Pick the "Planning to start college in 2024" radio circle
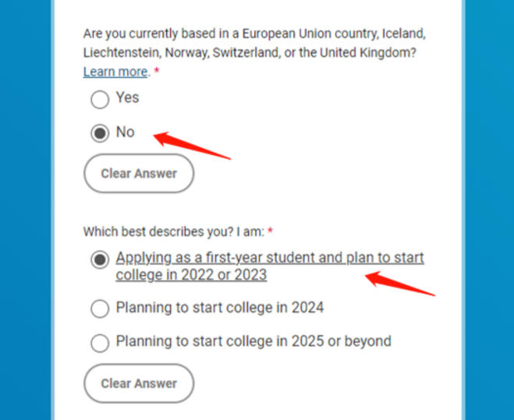Image resolution: width=514 pixels, height=420 pixels. [100, 309]
